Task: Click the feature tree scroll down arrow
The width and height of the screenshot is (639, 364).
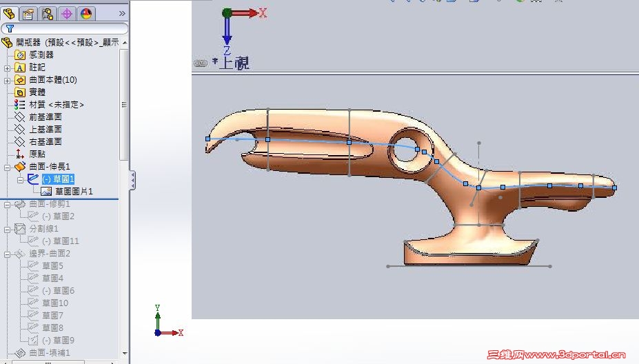Action: 125,354
